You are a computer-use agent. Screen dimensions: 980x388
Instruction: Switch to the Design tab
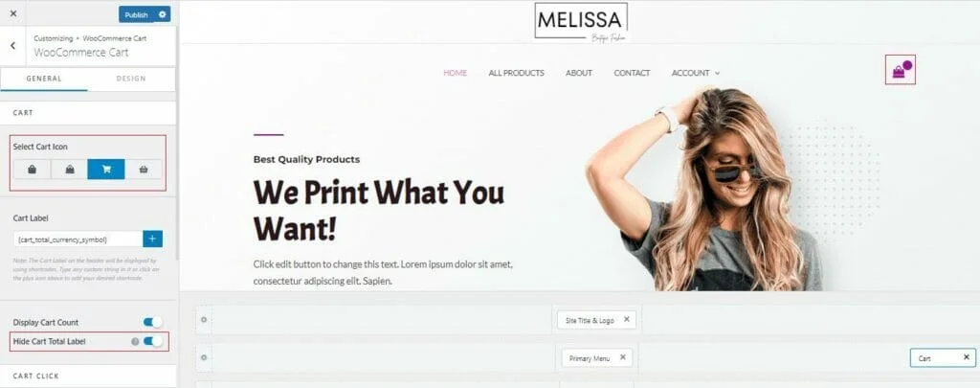[131, 79]
